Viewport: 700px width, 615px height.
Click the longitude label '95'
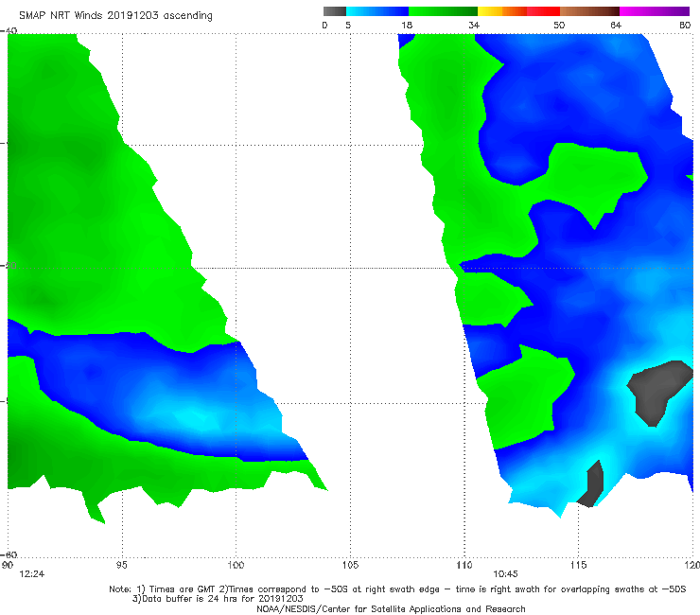click(x=121, y=565)
